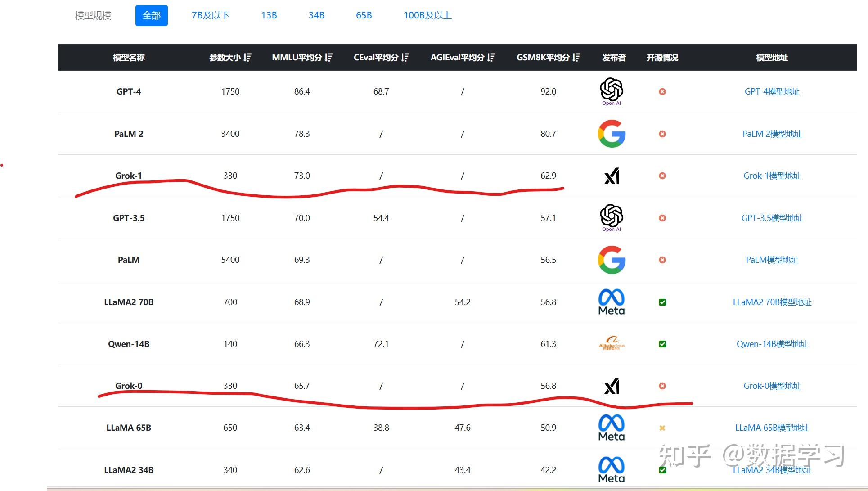The image size is (868, 491).
Task: Sort by GSM8K average score column
Action: point(576,58)
